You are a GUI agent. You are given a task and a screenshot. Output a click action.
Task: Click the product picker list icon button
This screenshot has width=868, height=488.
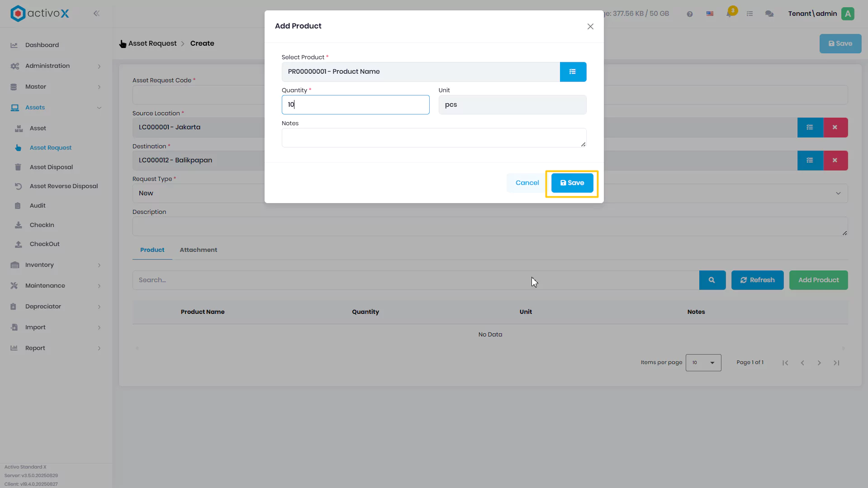click(573, 72)
